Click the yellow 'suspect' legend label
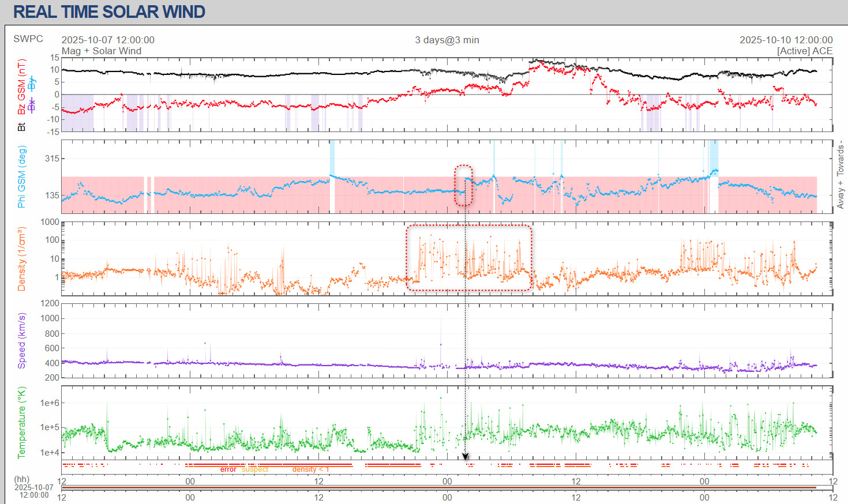The image size is (848, 504). [255, 469]
